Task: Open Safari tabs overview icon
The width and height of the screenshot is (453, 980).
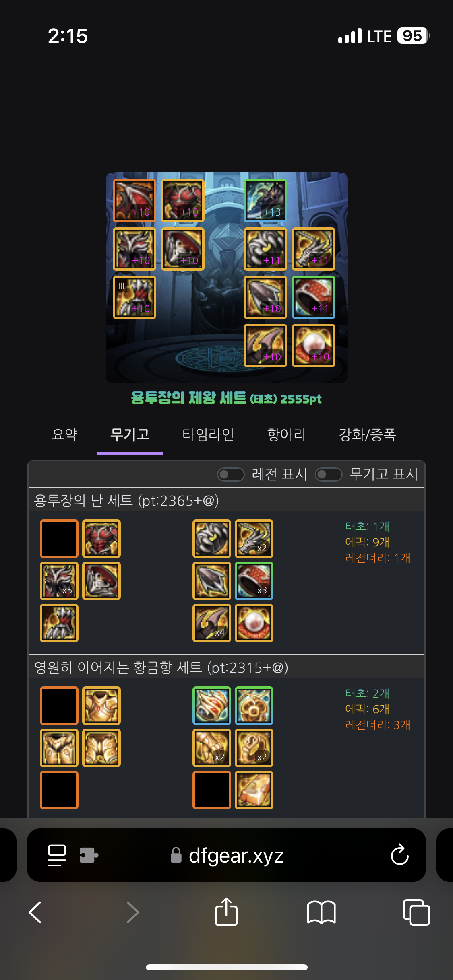Action: point(416,912)
